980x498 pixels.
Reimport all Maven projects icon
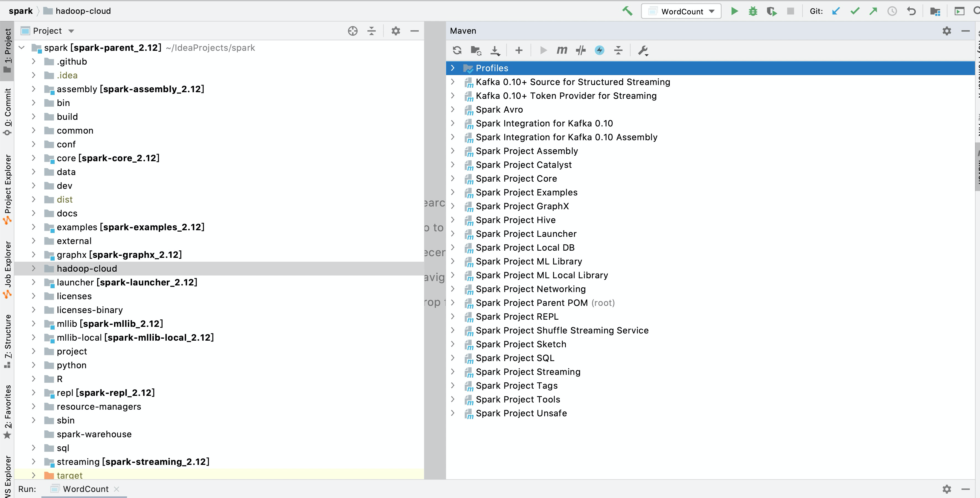tap(457, 50)
